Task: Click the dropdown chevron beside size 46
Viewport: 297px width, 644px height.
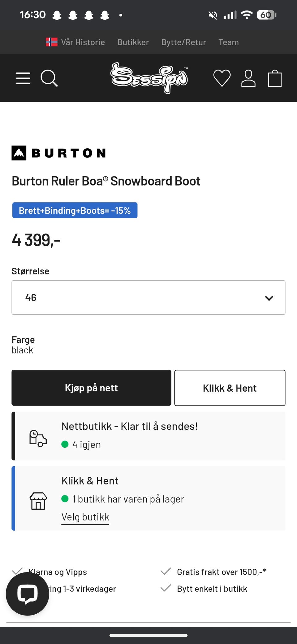Action: click(x=269, y=298)
